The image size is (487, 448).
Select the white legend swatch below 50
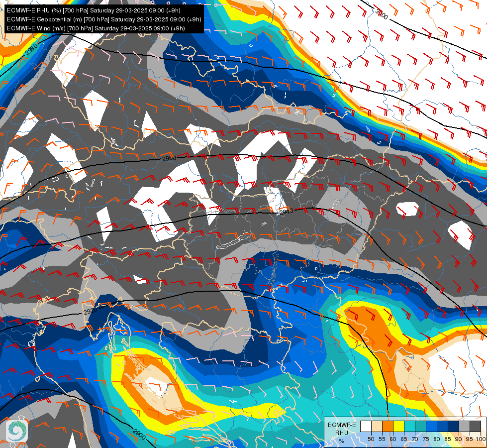(x=366, y=426)
